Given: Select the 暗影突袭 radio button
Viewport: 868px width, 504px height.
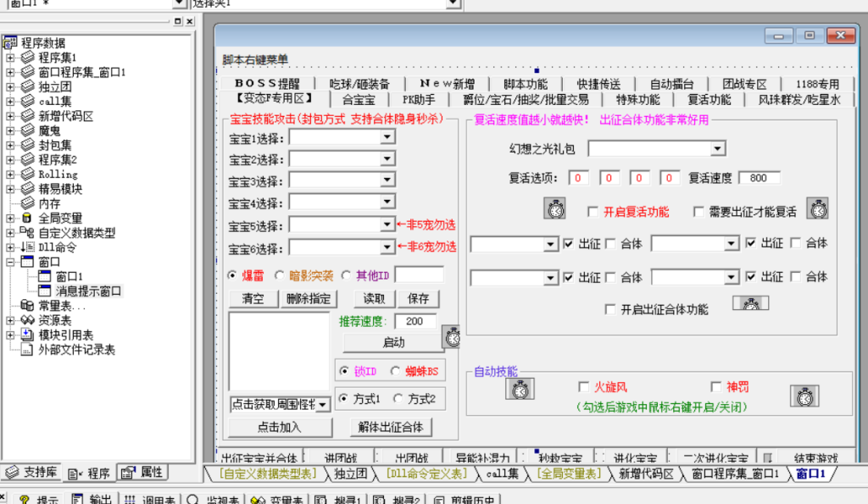Looking at the screenshot, I should click(280, 275).
